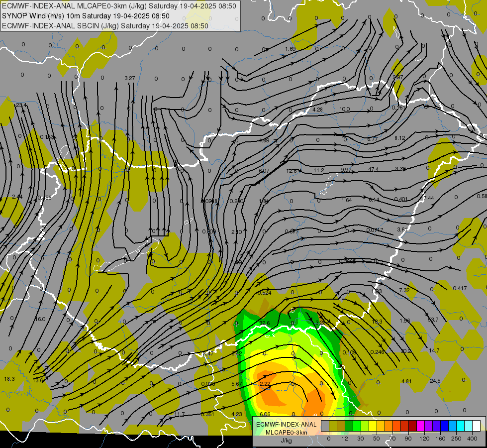Click the map value 47.4
Screen dimensions: 487x448
click(x=373, y=169)
